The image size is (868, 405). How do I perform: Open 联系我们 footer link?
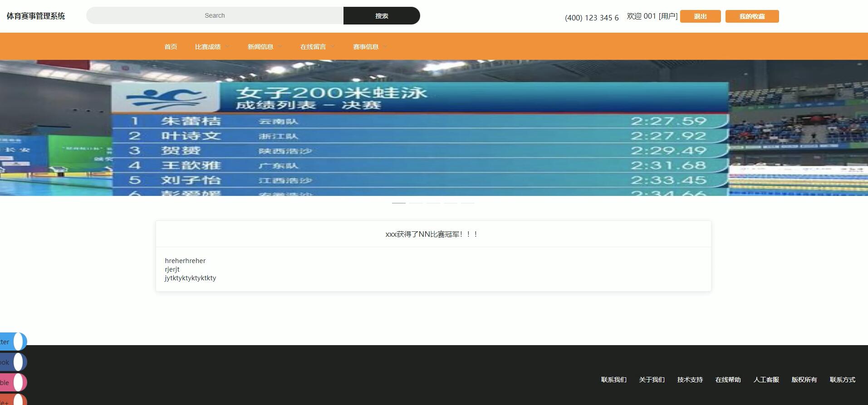[x=613, y=380]
